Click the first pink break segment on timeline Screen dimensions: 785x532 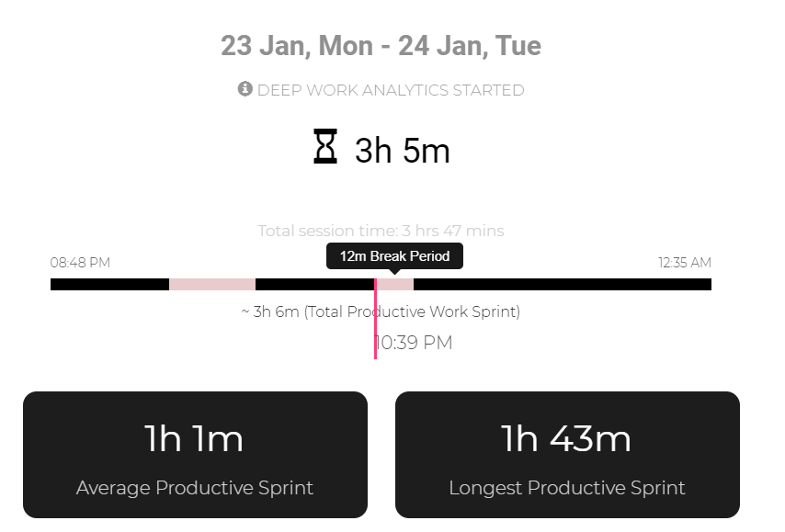(212, 284)
